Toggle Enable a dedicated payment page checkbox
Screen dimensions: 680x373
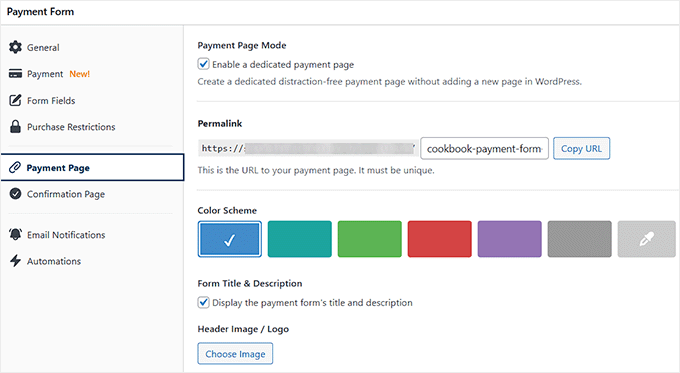tap(203, 64)
